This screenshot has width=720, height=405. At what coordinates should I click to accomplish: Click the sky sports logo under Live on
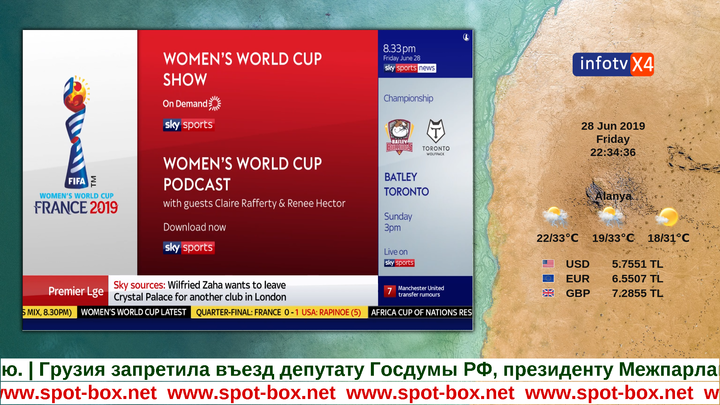[399, 263]
